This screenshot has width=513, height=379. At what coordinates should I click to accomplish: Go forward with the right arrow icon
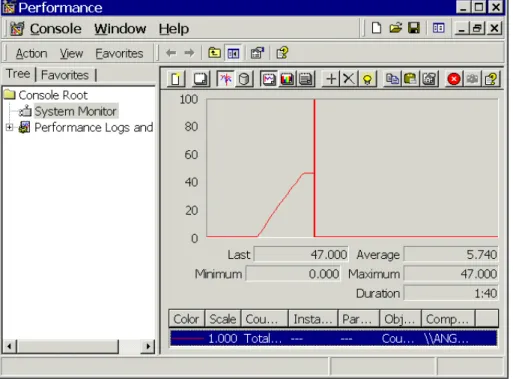[189, 53]
